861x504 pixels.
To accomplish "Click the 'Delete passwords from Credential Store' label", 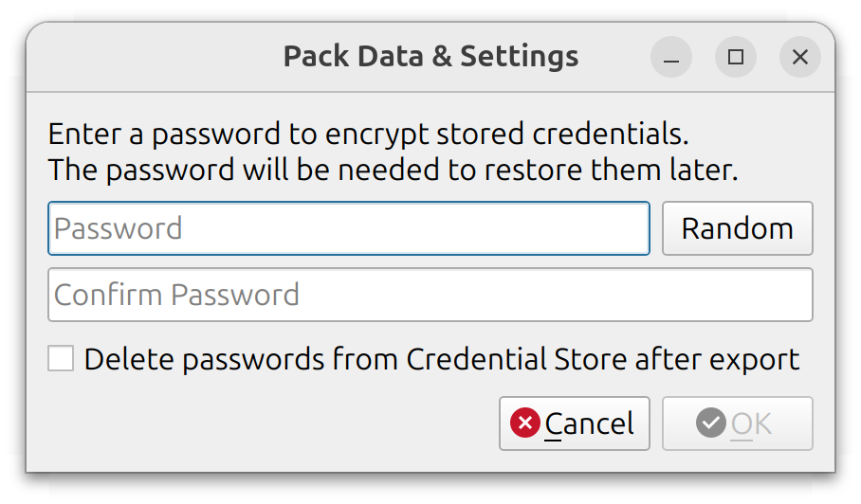I will pyautogui.click(x=356, y=360).
